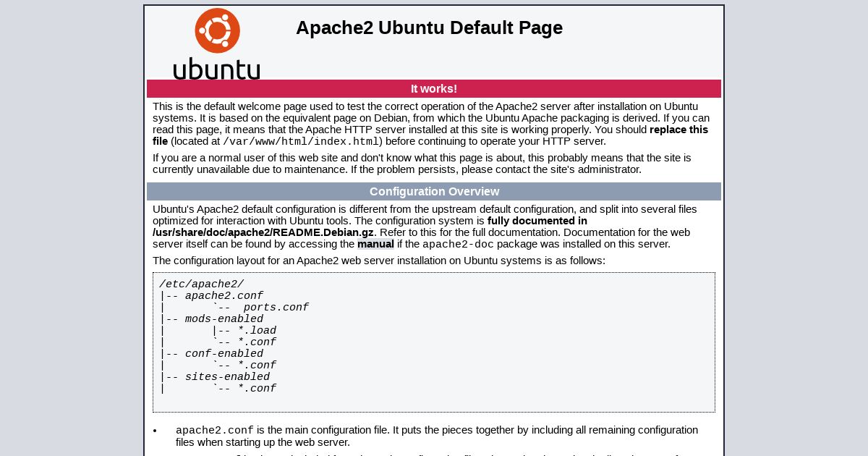Click the mods-enabled line in config tree
868x456 pixels.
tap(211, 319)
